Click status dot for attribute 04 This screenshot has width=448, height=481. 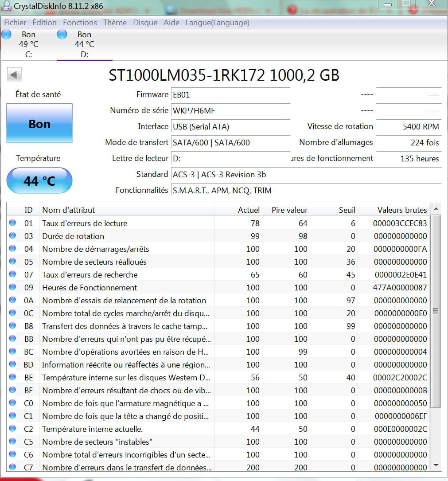12,248
